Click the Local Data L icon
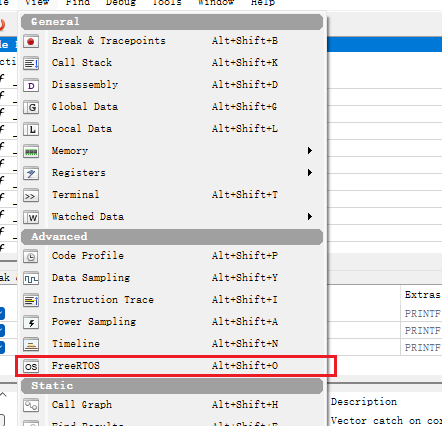This screenshot has width=442, height=426. (31, 129)
